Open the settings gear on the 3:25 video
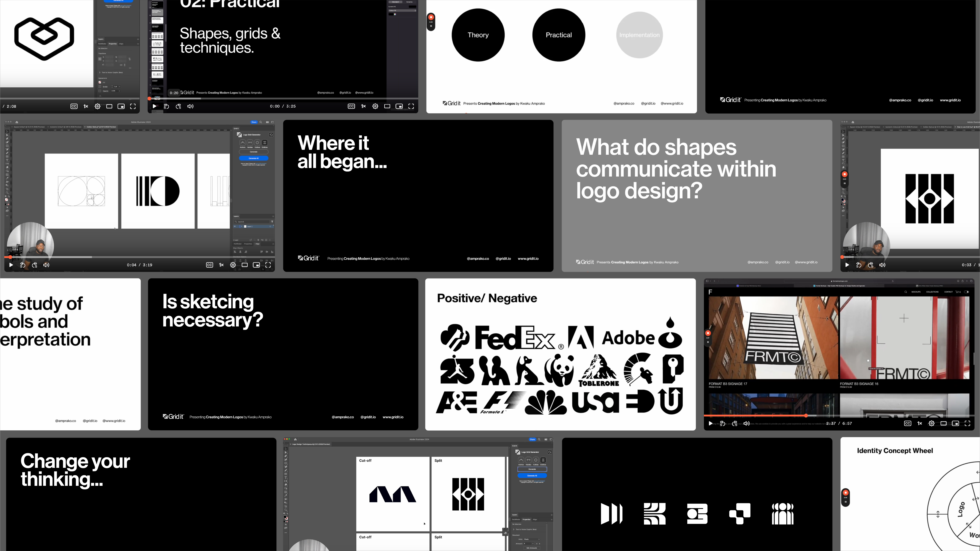 [375, 106]
